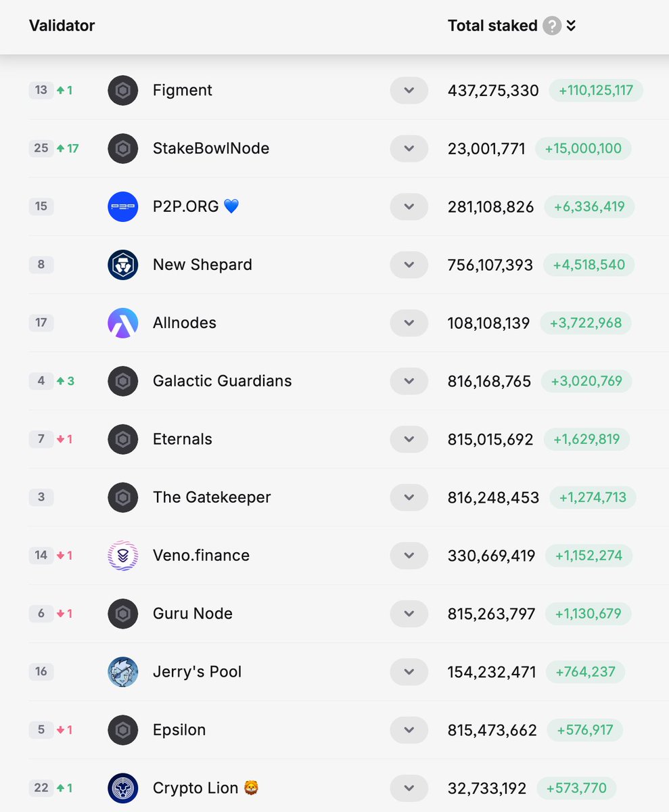Image resolution: width=669 pixels, height=812 pixels.
Task: Open the Eternals validator name link
Action: [x=183, y=439]
